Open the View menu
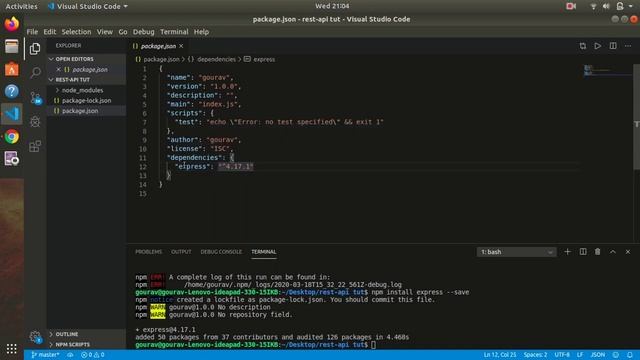Image resolution: width=640 pixels, height=360 pixels. [104, 32]
